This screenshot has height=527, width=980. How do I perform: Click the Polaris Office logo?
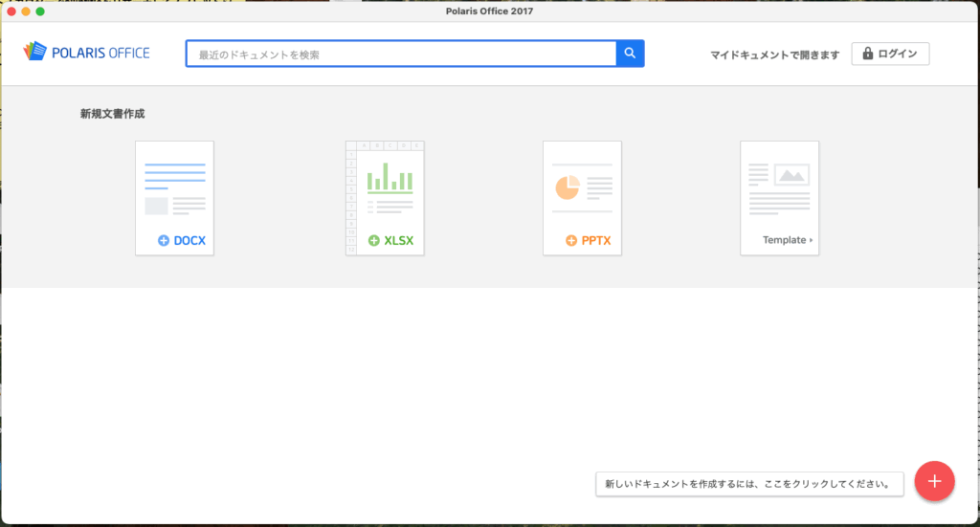[87, 53]
